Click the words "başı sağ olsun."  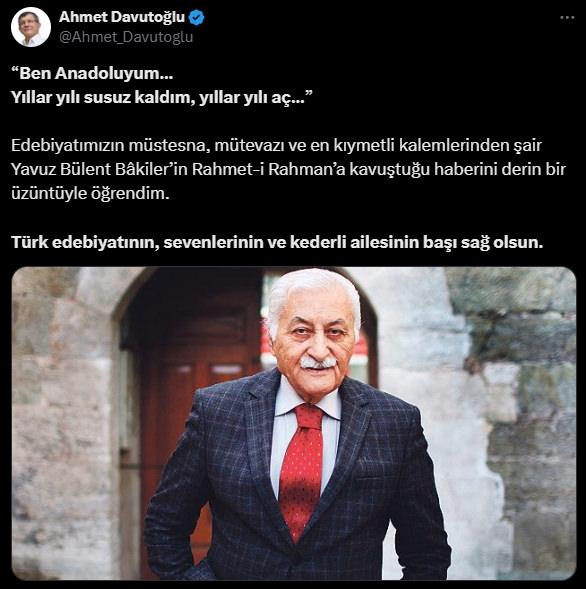point(483,242)
